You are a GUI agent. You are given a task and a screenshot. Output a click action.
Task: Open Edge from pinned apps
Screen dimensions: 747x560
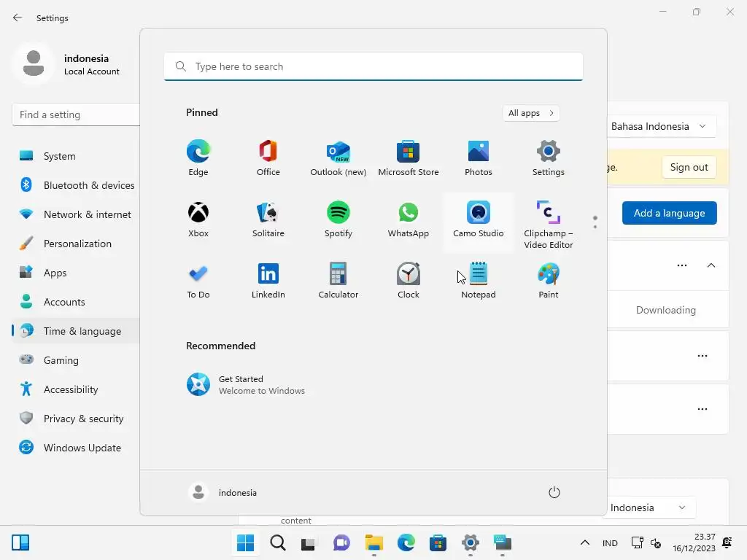pos(198,158)
